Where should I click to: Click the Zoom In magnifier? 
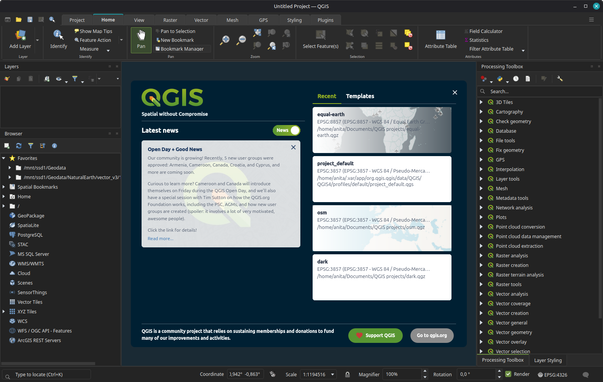coord(225,40)
